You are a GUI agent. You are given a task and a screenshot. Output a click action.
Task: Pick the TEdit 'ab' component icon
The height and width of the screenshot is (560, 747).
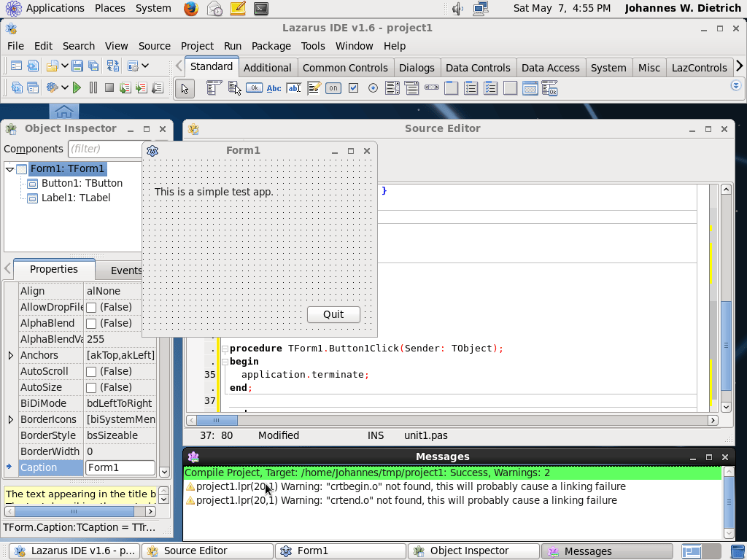(294, 88)
